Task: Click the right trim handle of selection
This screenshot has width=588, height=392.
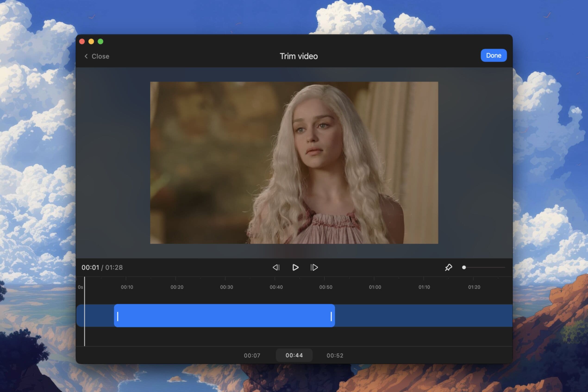Action: (x=331, y=317)
